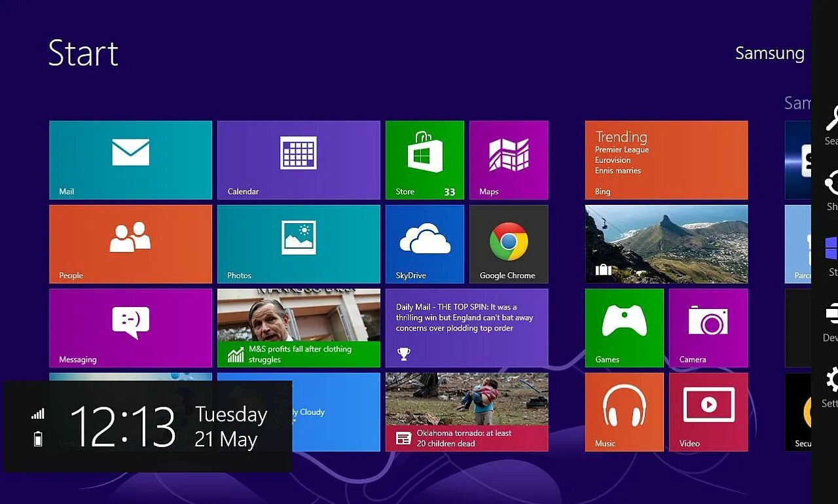The image size is (838, 504).
Task: Open the Mail app tile
Action: pyautogui.click(x=130, y=159)
